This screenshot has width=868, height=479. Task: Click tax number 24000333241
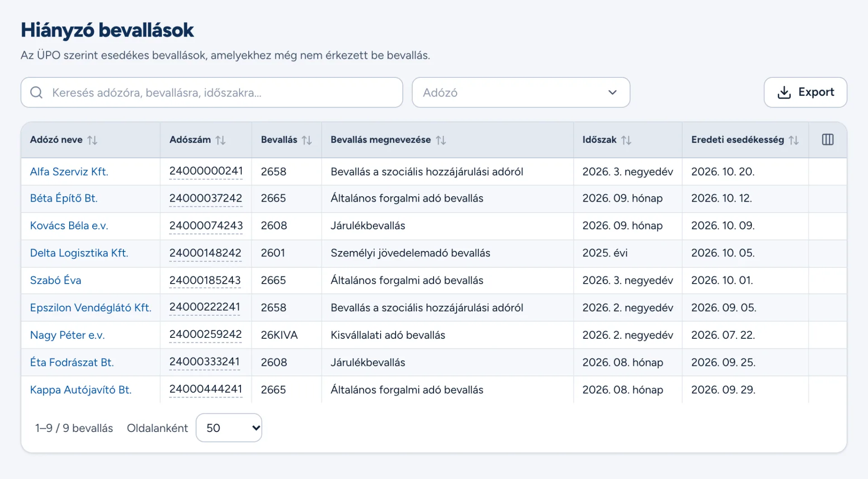point(204,362)
